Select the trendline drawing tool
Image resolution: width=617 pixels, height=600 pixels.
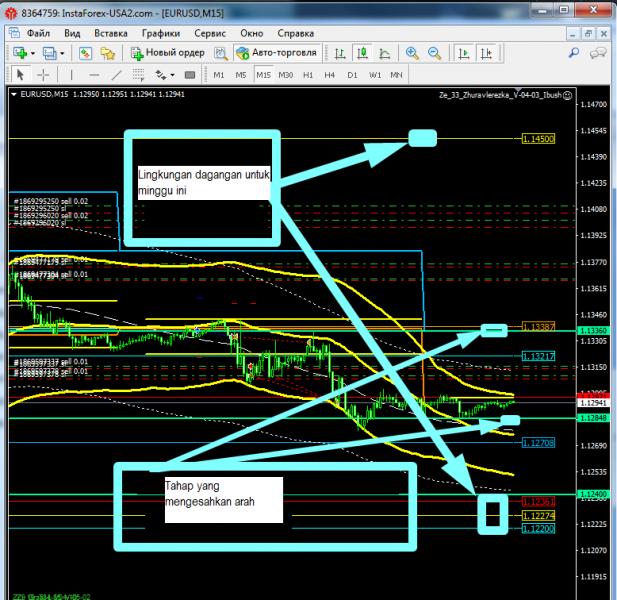[117, 74]
